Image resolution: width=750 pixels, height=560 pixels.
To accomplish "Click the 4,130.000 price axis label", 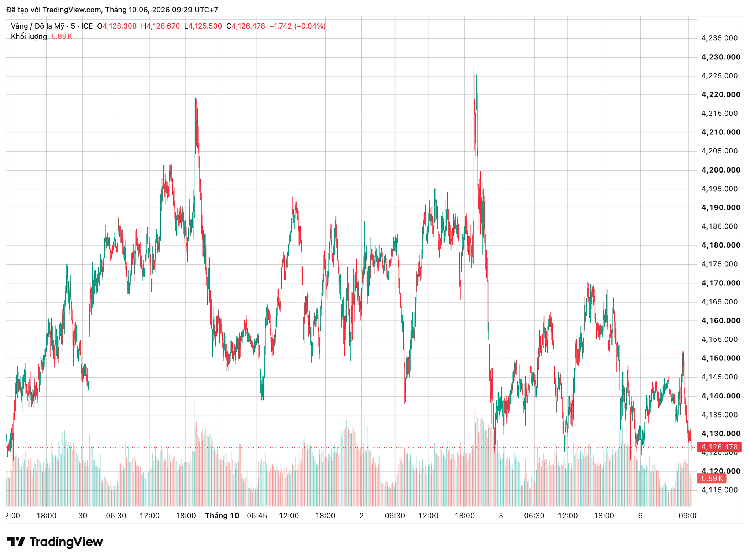I will [x=721, y=434].
